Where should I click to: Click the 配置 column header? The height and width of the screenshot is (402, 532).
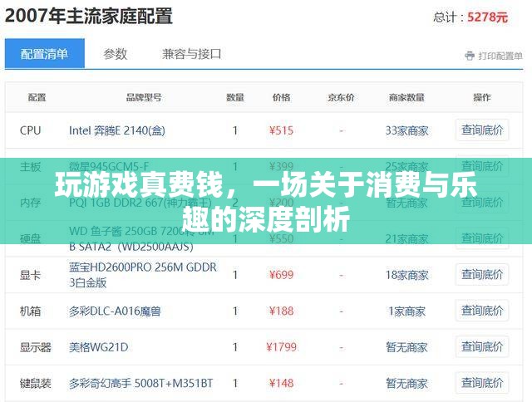point(37,98)
